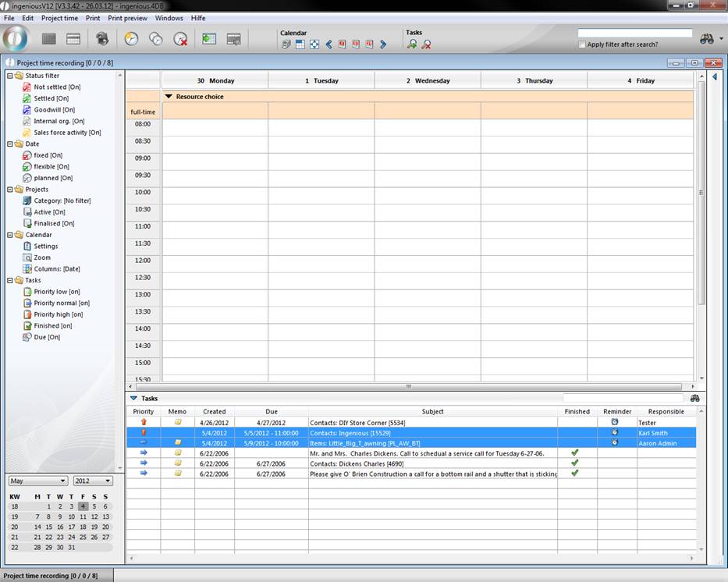This screenshot has height=582, width=728.
Task: Click the binoculars search icon in toolbar
Action: (707, 38)
